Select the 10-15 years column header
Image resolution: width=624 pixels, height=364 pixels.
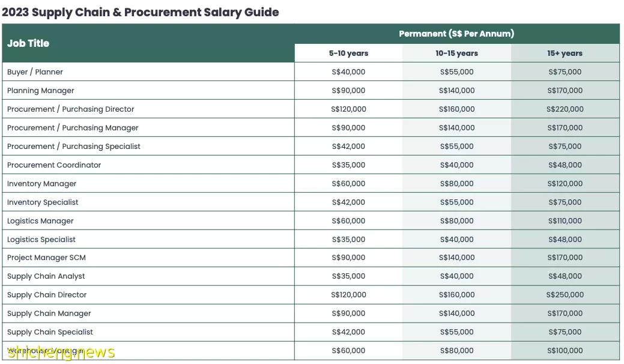click(x=456, y=53)
